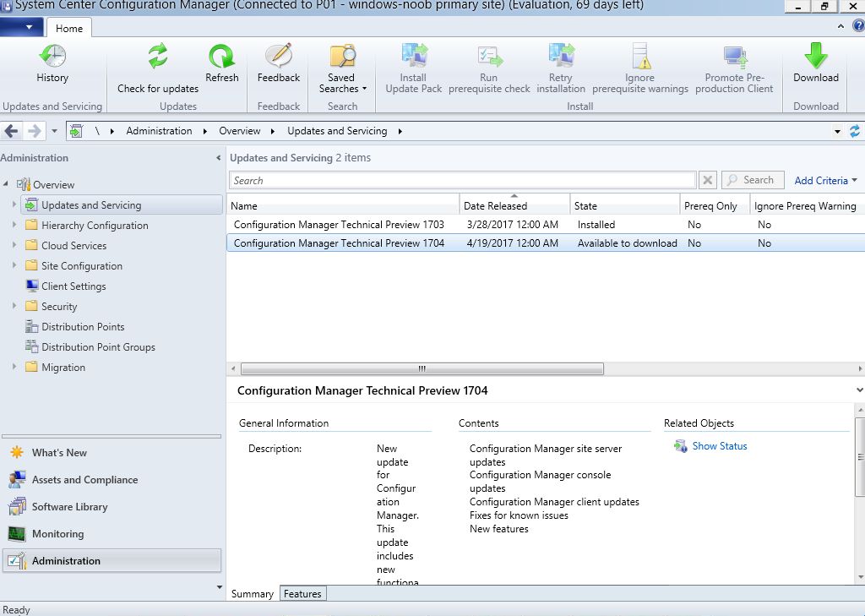Open the Feedback ribbon button

pyautogui.click(x=279, y=63)
